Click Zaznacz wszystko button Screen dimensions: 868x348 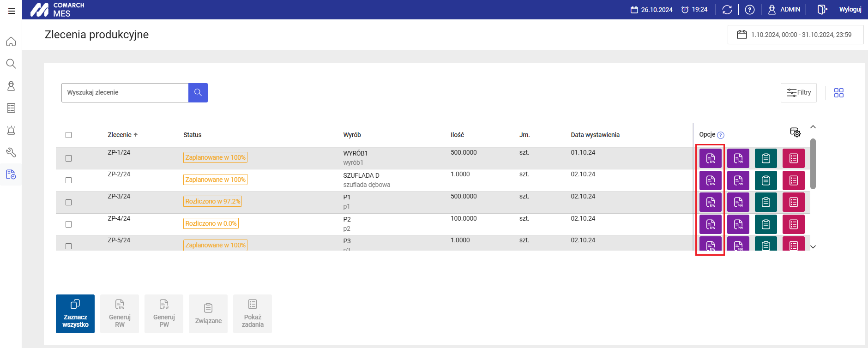tap(75, 314)
